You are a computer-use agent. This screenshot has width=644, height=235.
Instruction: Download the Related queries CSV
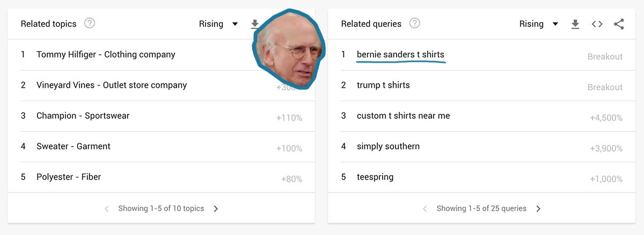[575, 24]
